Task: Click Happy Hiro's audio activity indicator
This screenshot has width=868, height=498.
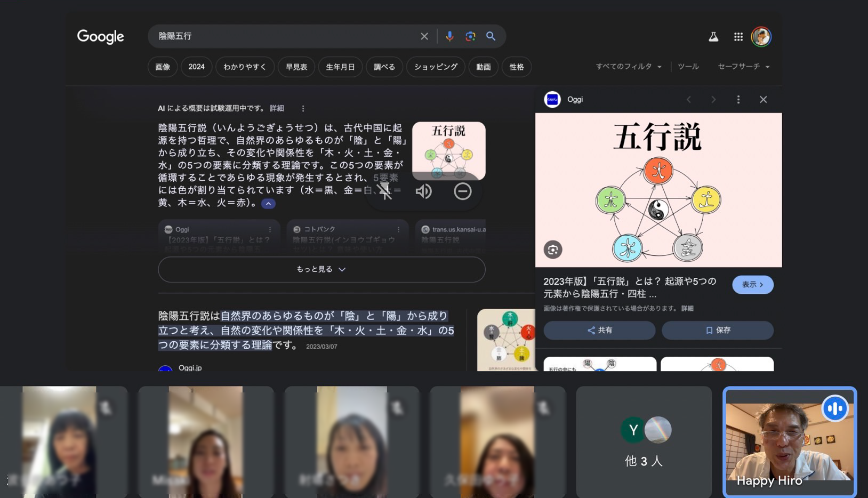Action: [834, 408]
